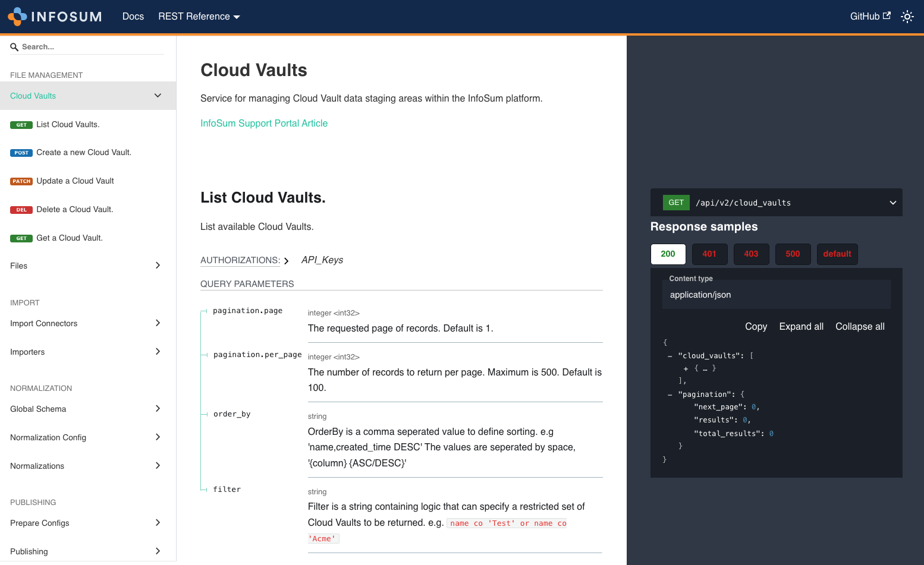Select the 500 response tab

(793, 254)
